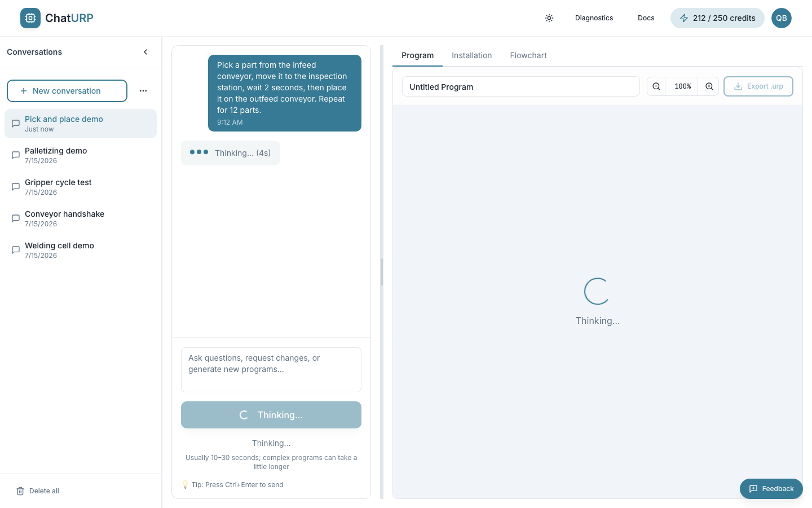Start a New conversation
Image resolution: width=812 pixels, height=508 pixels.
[67, 91]
